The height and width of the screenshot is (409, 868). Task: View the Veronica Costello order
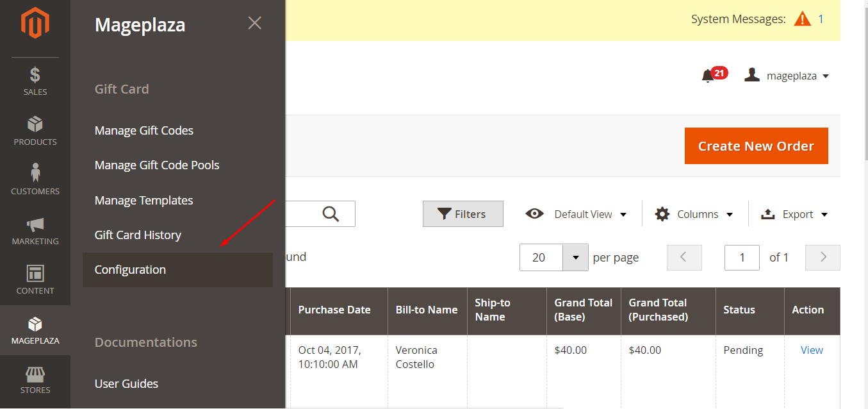click(812, 351)
